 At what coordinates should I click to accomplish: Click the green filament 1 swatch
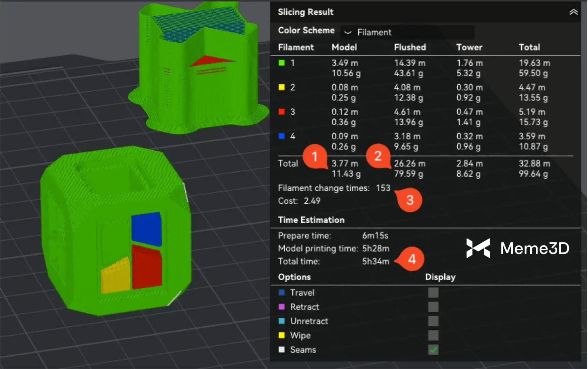(282, 63)
